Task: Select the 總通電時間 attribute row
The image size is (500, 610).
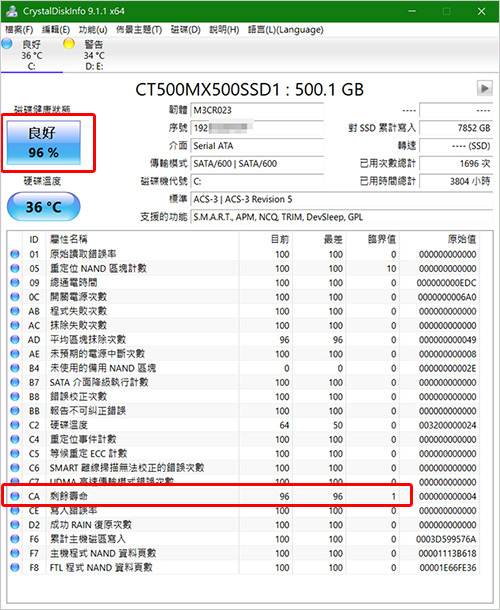Action: coord(244,282)
